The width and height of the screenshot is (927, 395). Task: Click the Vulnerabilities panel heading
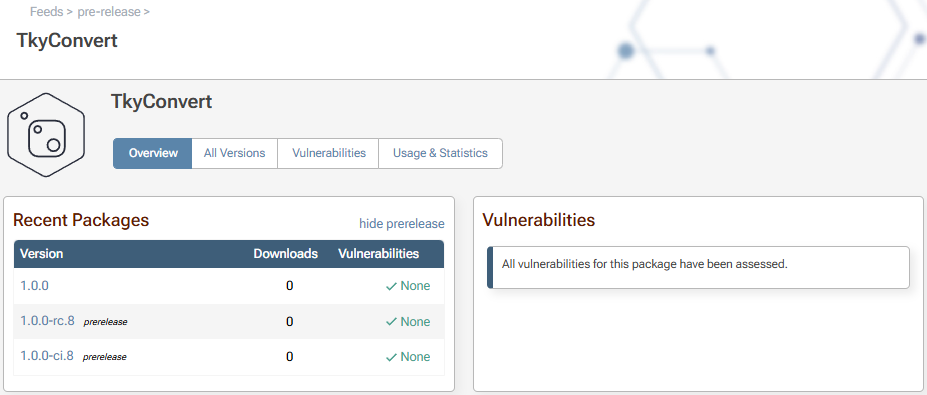pos(539,221)
